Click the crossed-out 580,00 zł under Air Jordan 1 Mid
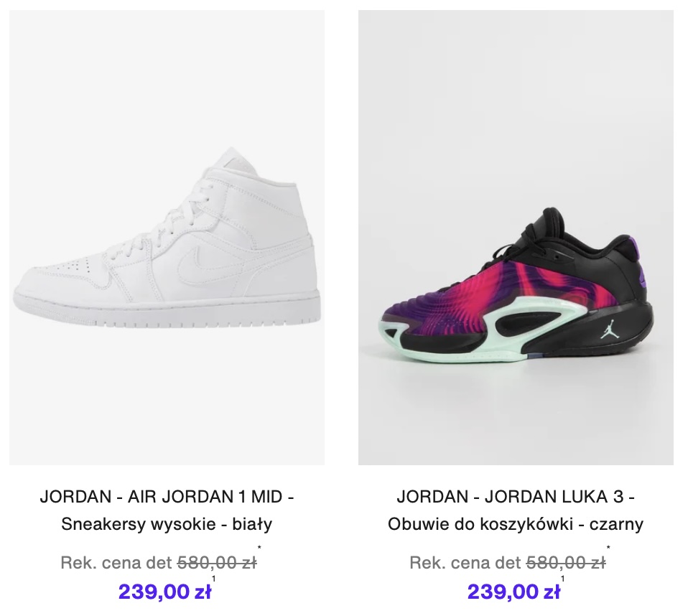 click(x=216, y=563)
